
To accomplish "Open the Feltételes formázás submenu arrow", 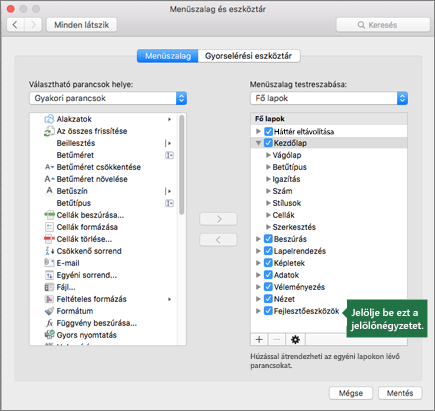I will point(169,299).
